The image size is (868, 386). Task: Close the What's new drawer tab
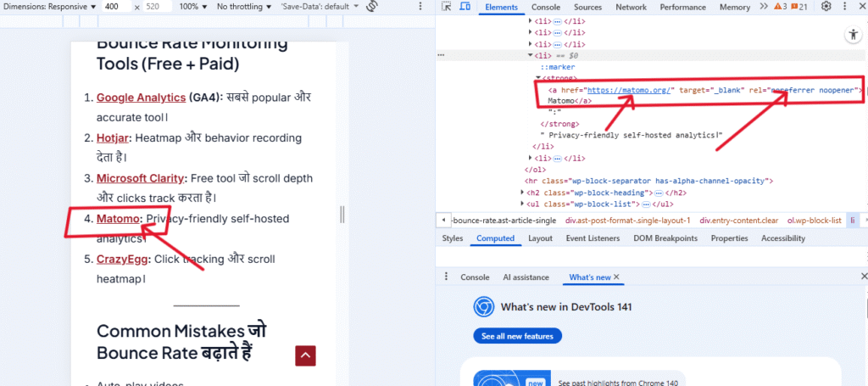(616, 277)
